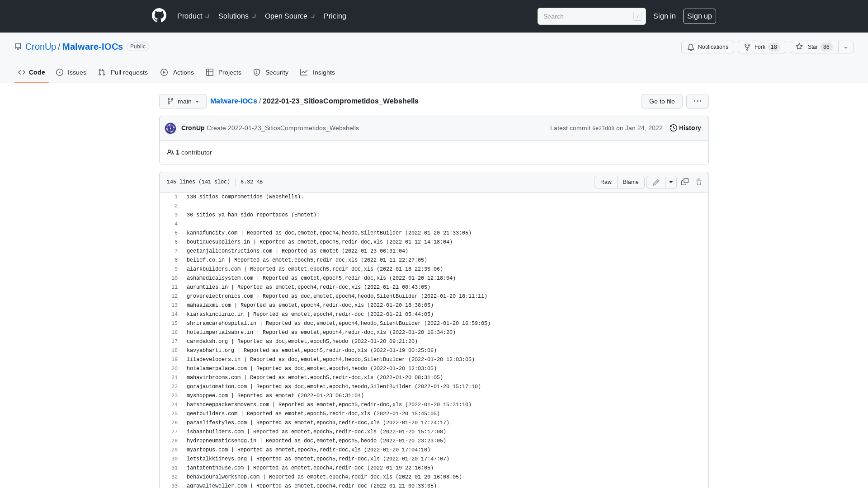868x488 pixels.
Task: Click the kanhafuncity.com line text
Action: (x=329, y=233)
